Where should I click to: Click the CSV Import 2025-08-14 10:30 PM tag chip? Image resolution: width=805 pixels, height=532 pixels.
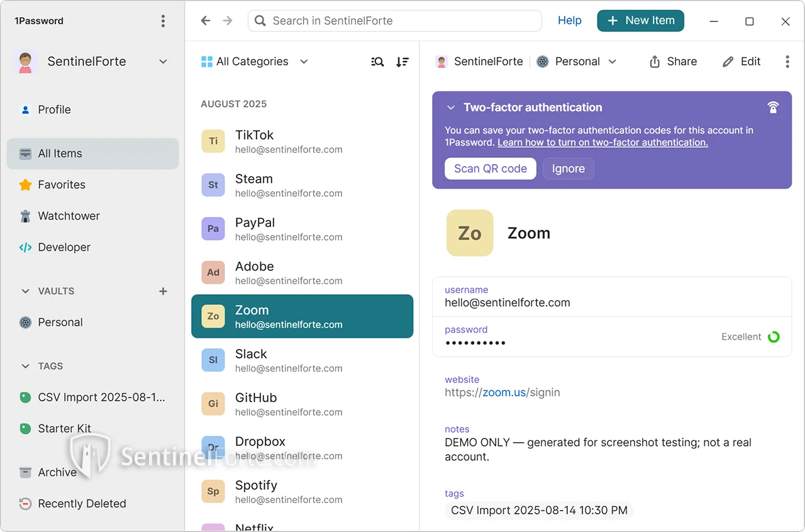[x=539, y=511]
